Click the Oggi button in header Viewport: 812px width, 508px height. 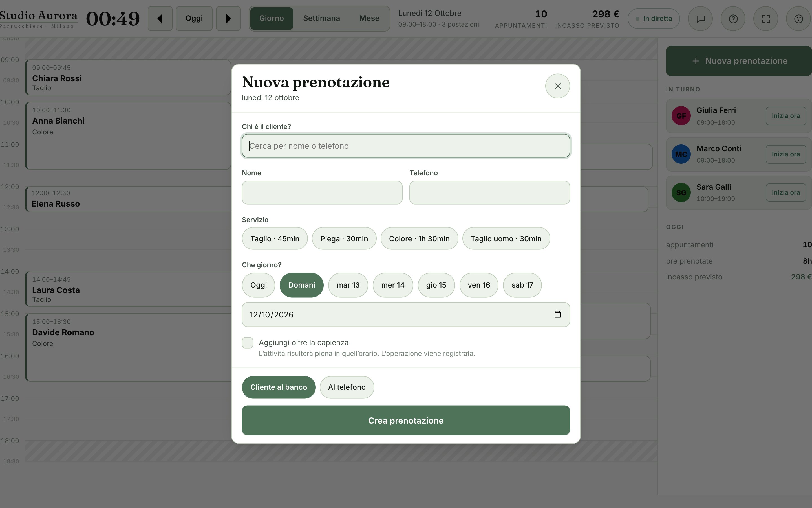coord(194,18)
